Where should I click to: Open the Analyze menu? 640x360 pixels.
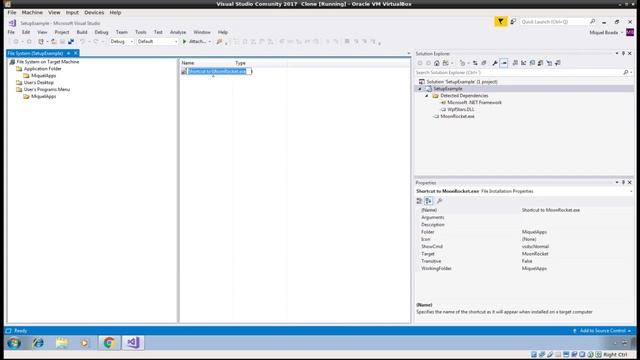pyautogui.click(x=178, y=32)
